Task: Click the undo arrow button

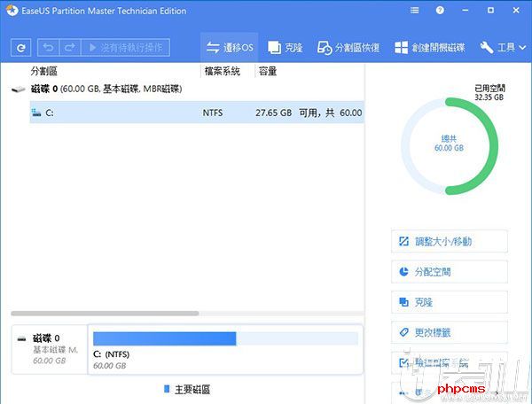Action: (x=48, y=48)
